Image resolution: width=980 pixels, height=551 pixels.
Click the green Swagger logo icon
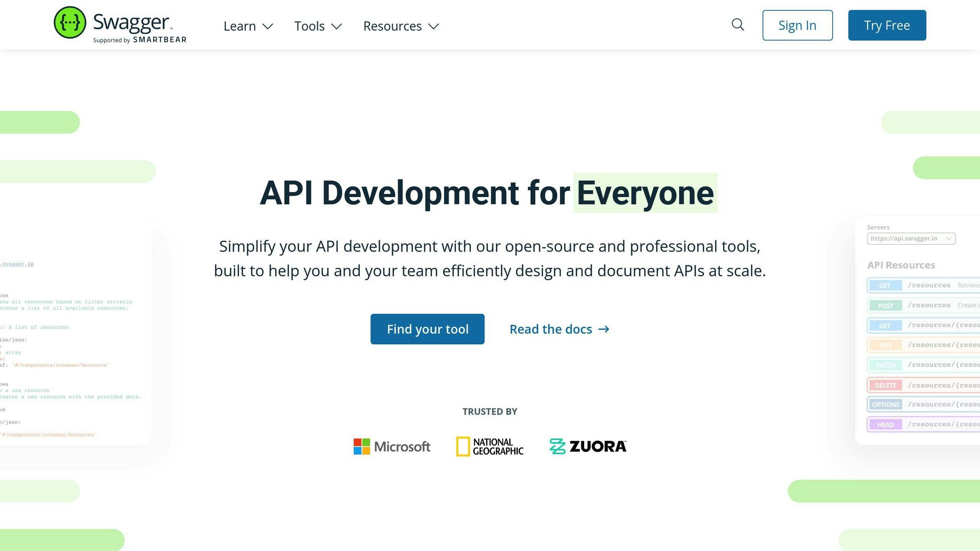pos(70,22)
